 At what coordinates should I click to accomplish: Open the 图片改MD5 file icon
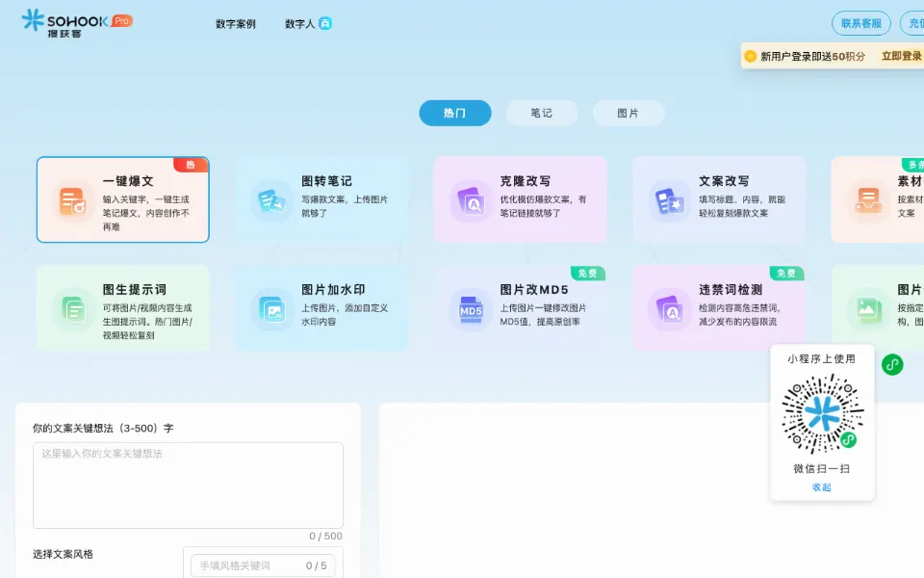[471, 309]
